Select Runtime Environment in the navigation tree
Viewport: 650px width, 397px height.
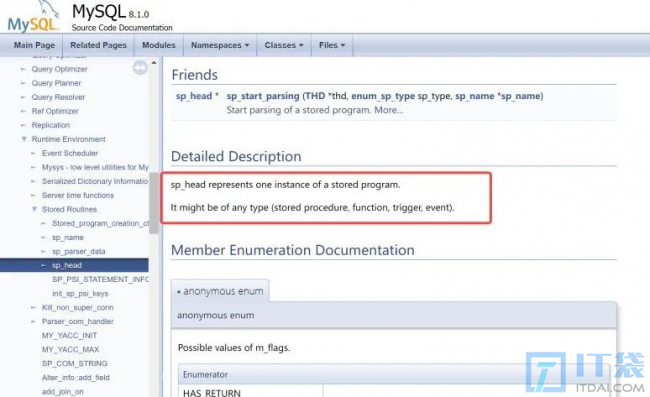click(x=68, y=139)
